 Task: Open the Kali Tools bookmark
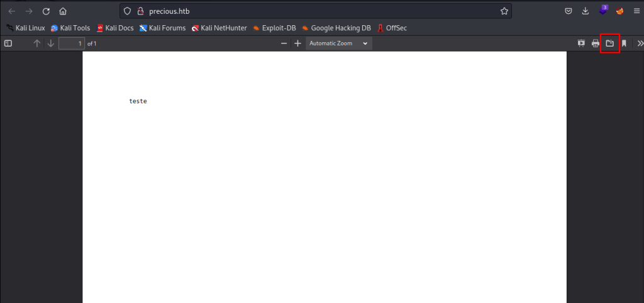[70, 28]
